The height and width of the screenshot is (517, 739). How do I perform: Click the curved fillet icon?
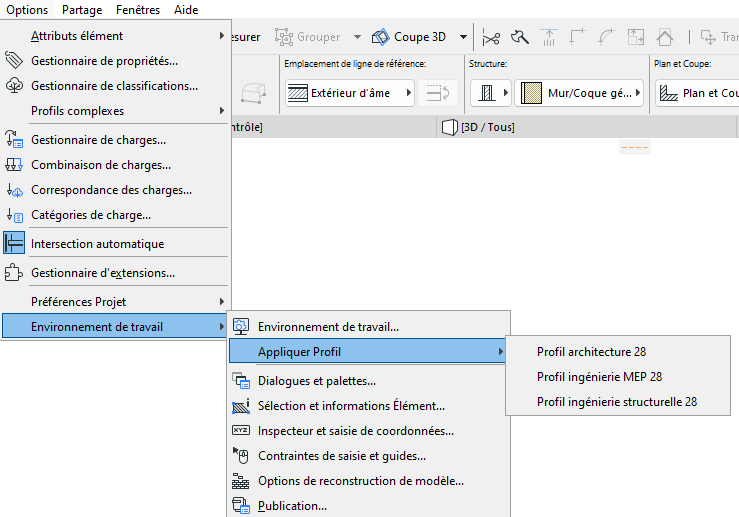[606, 37]
